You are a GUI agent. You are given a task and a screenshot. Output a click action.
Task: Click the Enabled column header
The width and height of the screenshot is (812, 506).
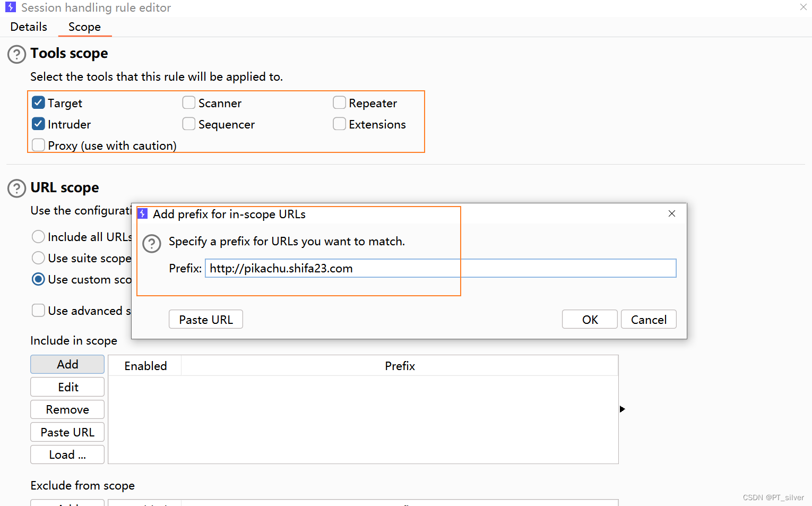coord(145,366)
